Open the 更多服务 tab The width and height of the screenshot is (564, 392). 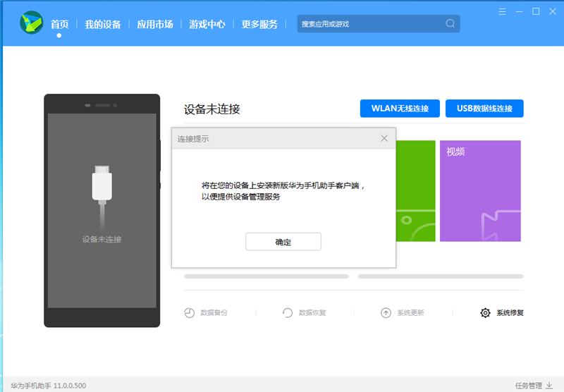(259, 24)
